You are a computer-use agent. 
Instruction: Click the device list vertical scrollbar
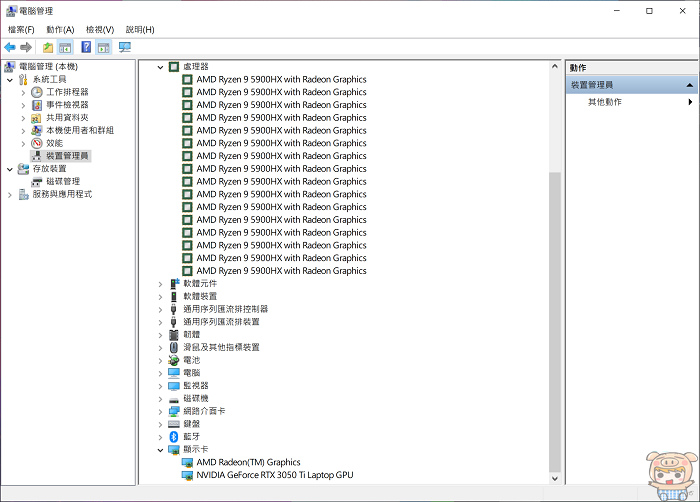555,300
